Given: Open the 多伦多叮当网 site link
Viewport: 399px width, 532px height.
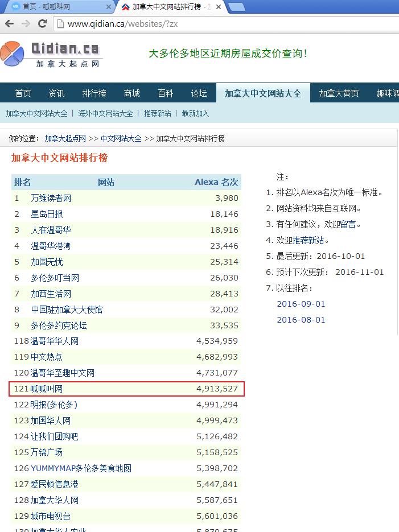Looking at the screenshot, I should pos(55,278).
